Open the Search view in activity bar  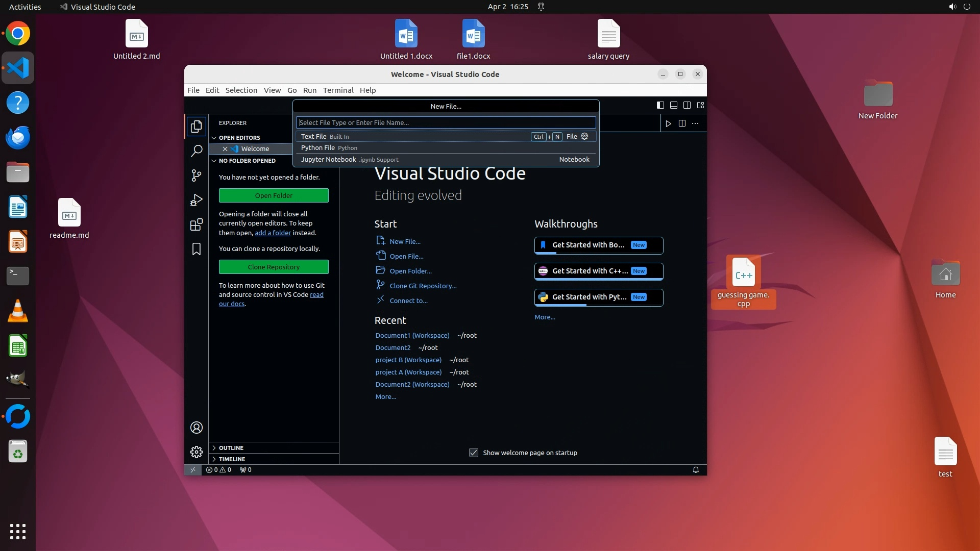197,151
